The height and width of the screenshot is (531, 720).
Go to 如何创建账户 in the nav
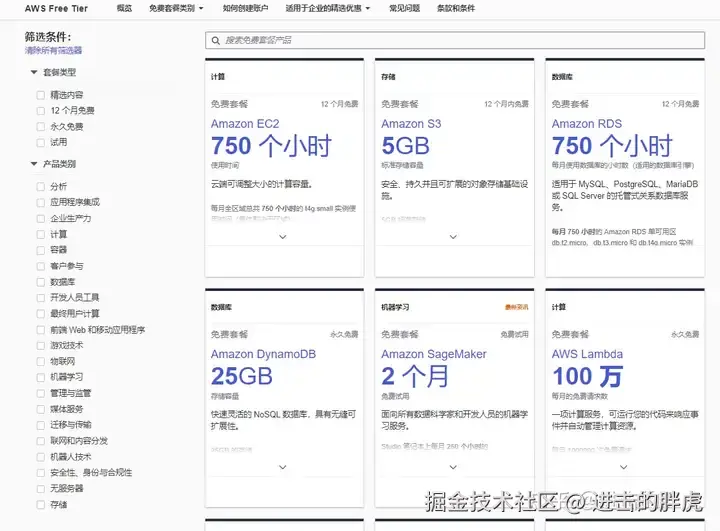pyautogui.click(x=246, y=8)
